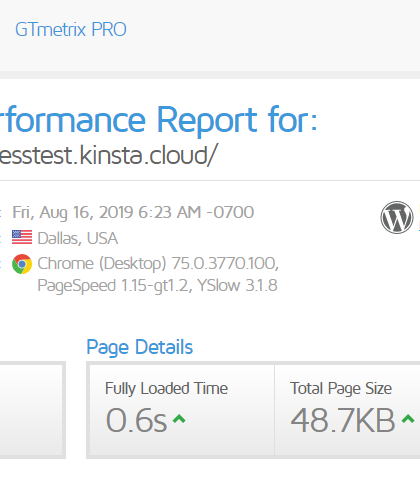Click the YSlow 3.1.8 version text

click(x=237, y=285)
